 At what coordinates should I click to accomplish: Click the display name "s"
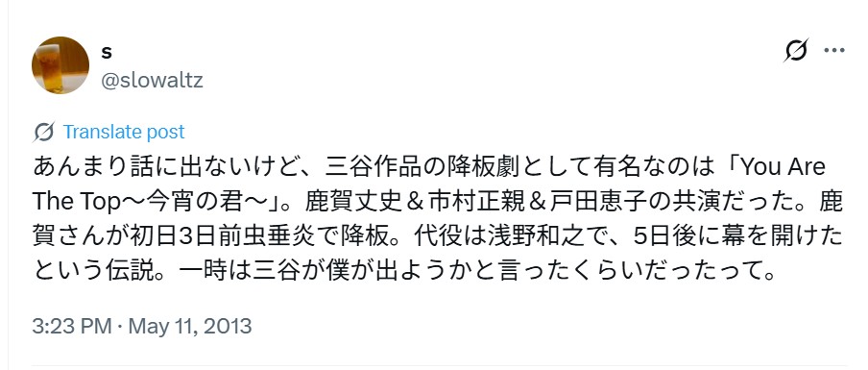107,52
